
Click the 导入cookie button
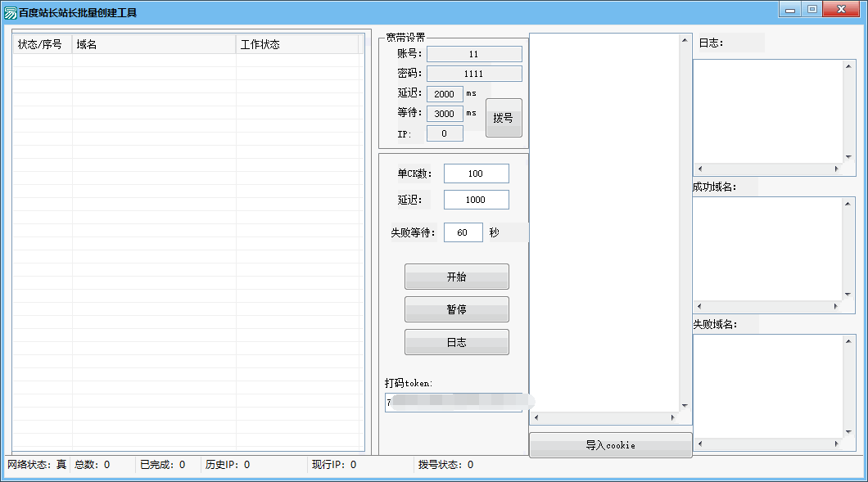click(x=611, y=445)
